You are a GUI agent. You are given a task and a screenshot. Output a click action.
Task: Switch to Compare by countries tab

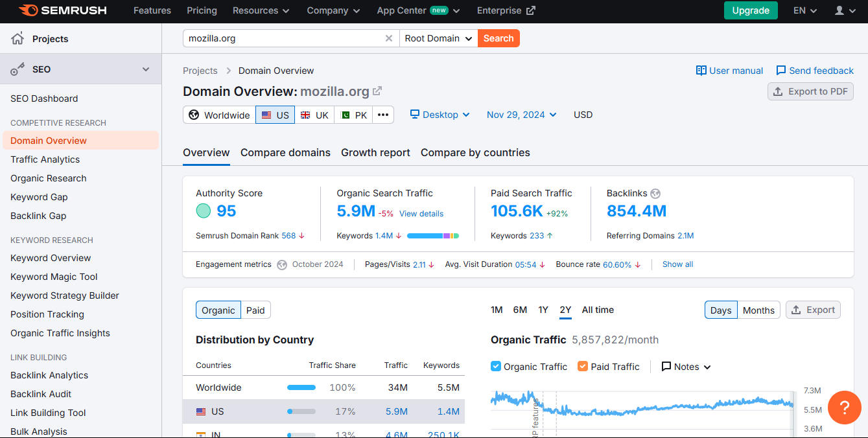coord(475,152)
